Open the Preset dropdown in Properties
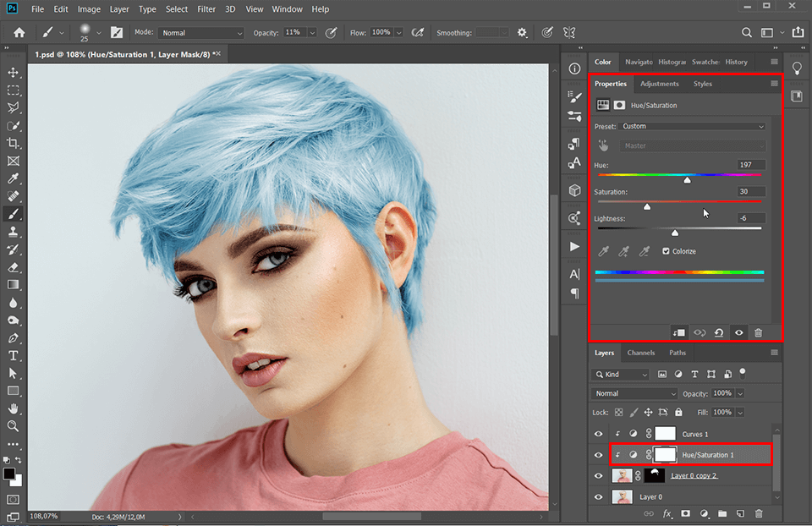Image resolution: width=812 pixels, height=526 pixels. coord(692,125)
